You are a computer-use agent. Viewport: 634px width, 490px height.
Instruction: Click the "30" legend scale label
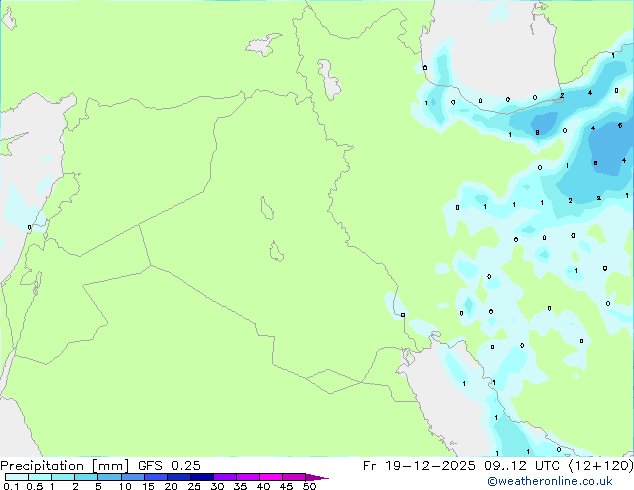tap(217, 486)
